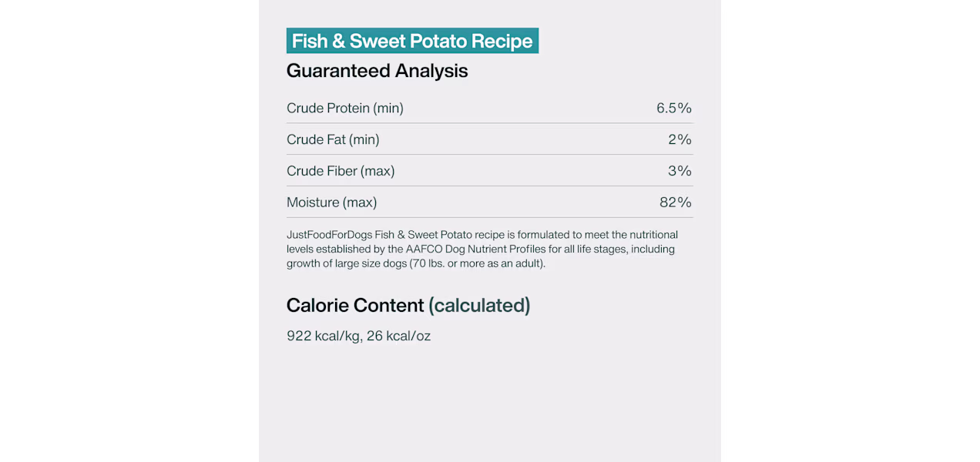Select the Guaranteed Analysis heading
The height and width of the screenshot is (462, 980).
point(377,71)
